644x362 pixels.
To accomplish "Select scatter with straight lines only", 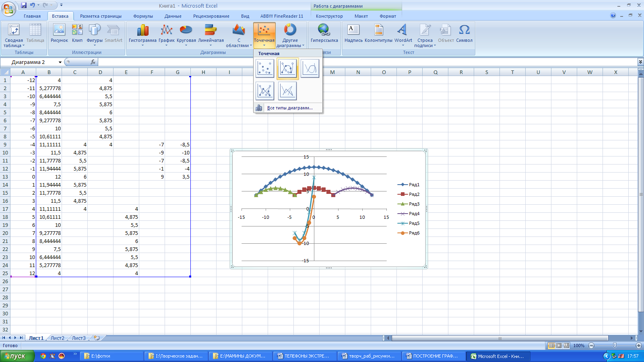I will coord(287,91).
